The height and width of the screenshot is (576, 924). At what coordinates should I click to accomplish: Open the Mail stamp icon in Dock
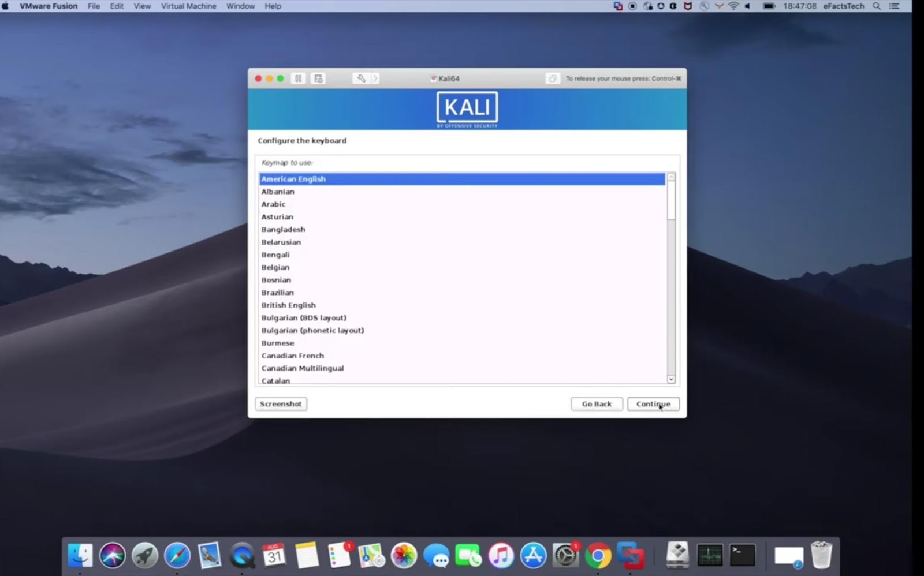[210, 556]
